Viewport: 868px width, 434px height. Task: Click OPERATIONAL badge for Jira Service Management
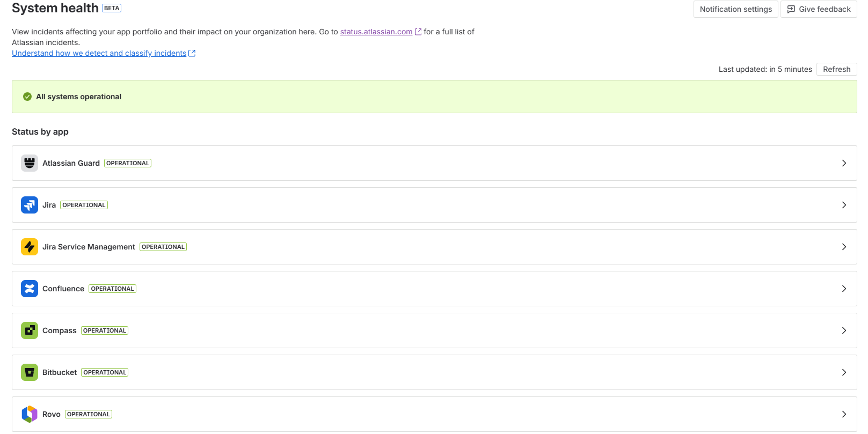[x=163, y=247]
